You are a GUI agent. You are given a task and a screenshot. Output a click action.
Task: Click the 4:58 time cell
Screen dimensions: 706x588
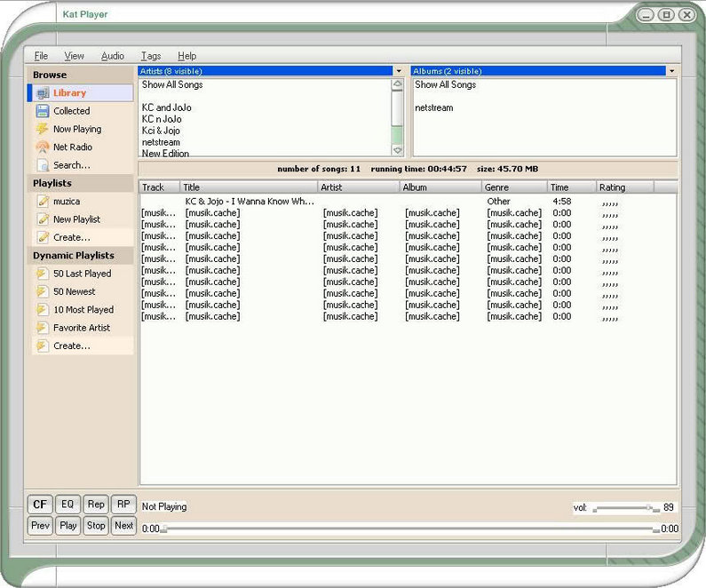[x=562, y=202]
